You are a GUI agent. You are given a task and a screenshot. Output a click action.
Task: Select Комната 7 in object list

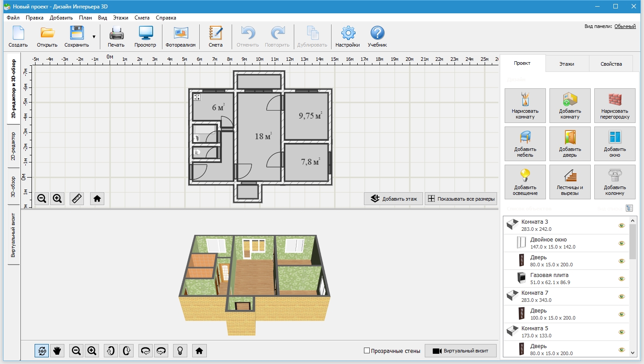coord(566,297)
